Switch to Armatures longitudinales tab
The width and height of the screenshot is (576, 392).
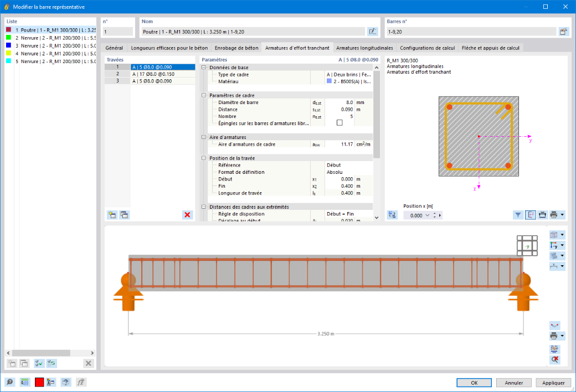(x=364, y=48)
